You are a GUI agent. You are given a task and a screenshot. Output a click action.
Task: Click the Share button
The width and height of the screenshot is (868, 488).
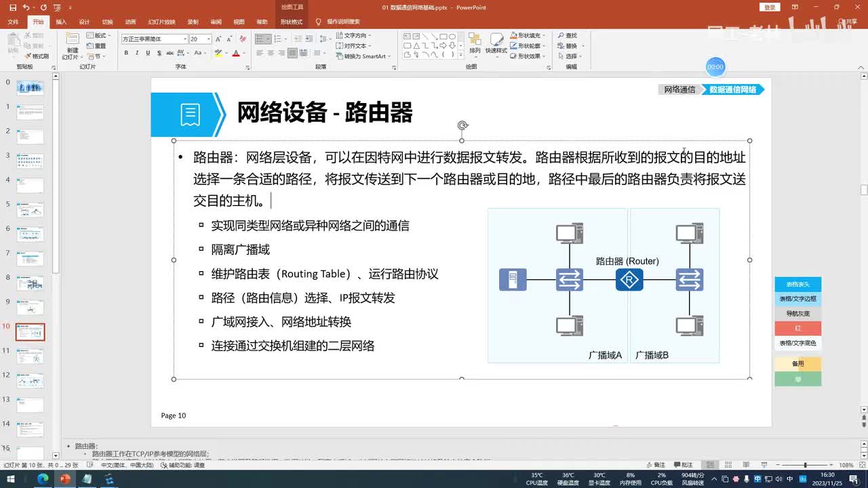[x=848, y=22]
